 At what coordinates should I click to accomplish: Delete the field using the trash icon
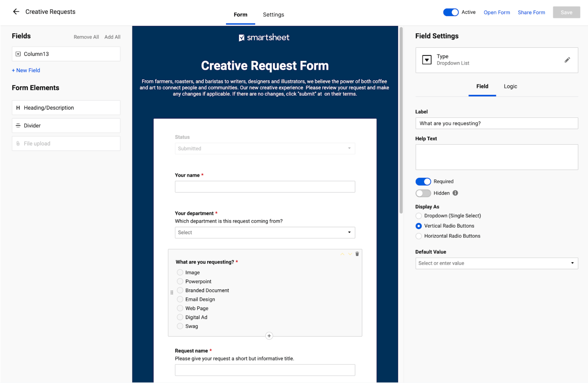point(357,254)
